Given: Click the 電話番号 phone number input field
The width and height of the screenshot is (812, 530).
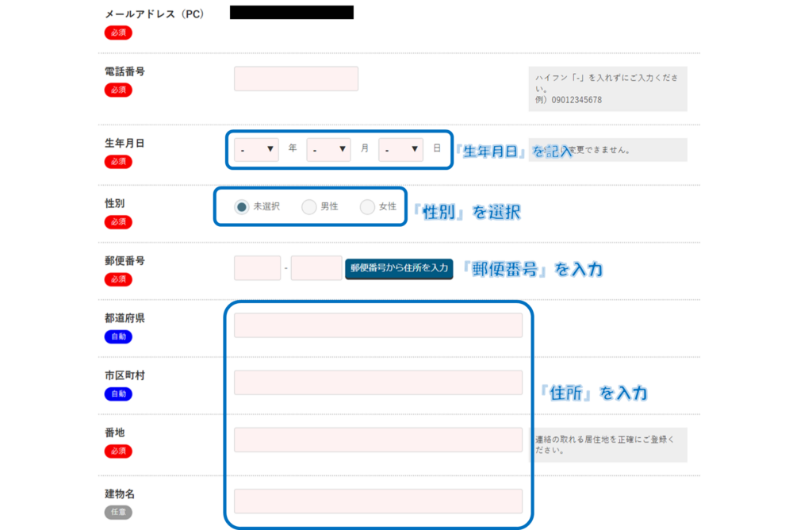Looking at the screenshot, I should 296,79.
